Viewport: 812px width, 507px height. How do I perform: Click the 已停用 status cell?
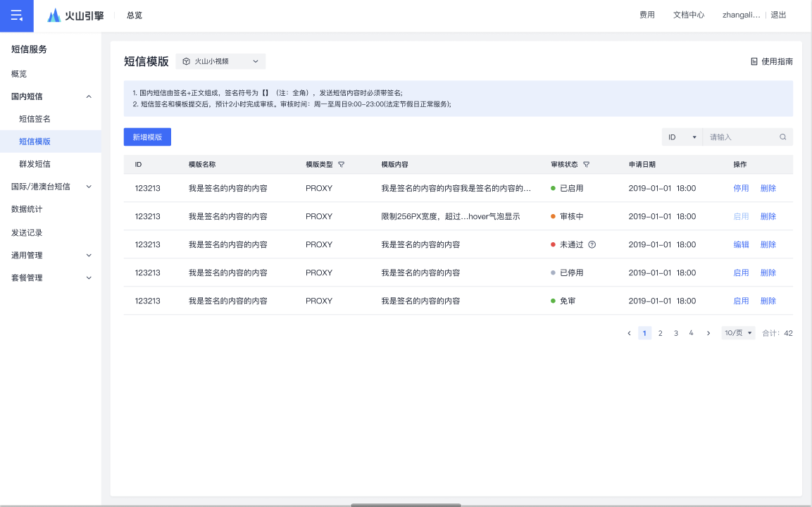[567, 273]
